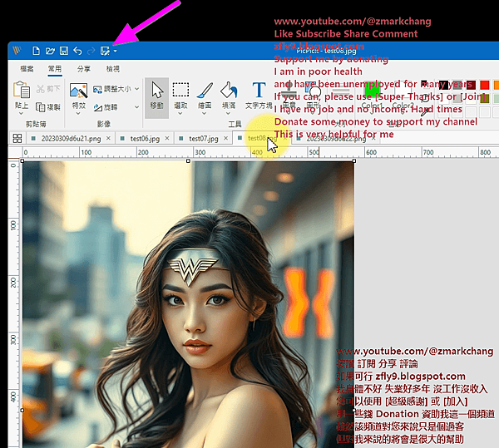Expand the 調整大小 dropdown chevron
The width and height of the screenshot is (499, 448).
tap(137, 89)
